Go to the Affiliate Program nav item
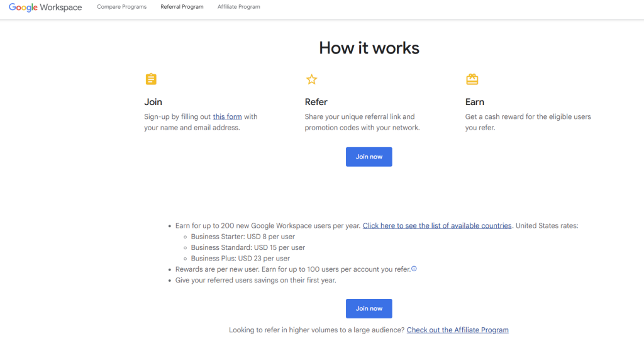The height and width of the screenshot is (353, 644). click(238, 7)
